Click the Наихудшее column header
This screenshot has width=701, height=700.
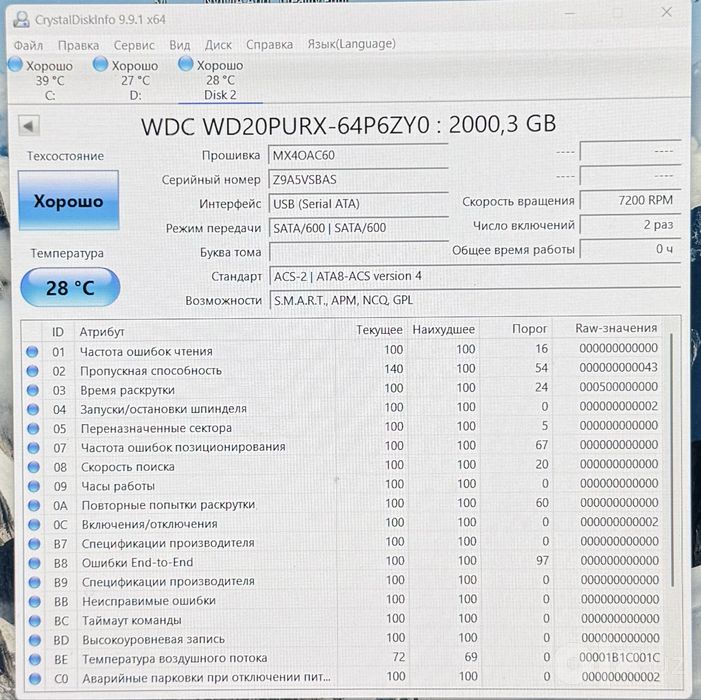click(x=443, y=330)
